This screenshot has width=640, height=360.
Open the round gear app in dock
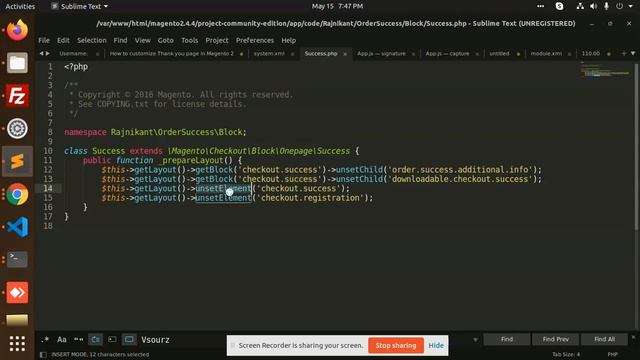pos(17,129)
